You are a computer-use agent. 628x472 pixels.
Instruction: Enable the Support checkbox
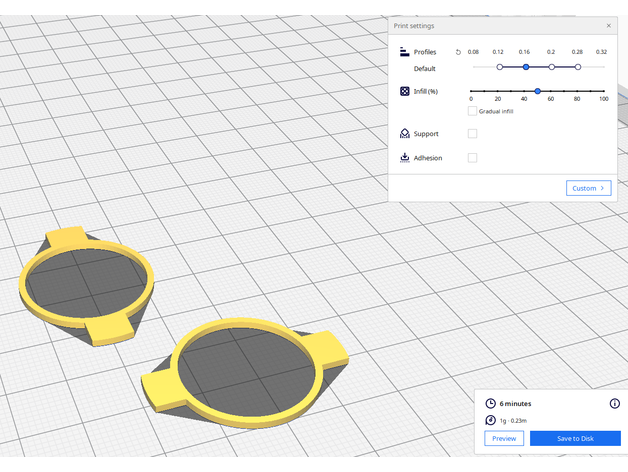click(x=472, y=133)
